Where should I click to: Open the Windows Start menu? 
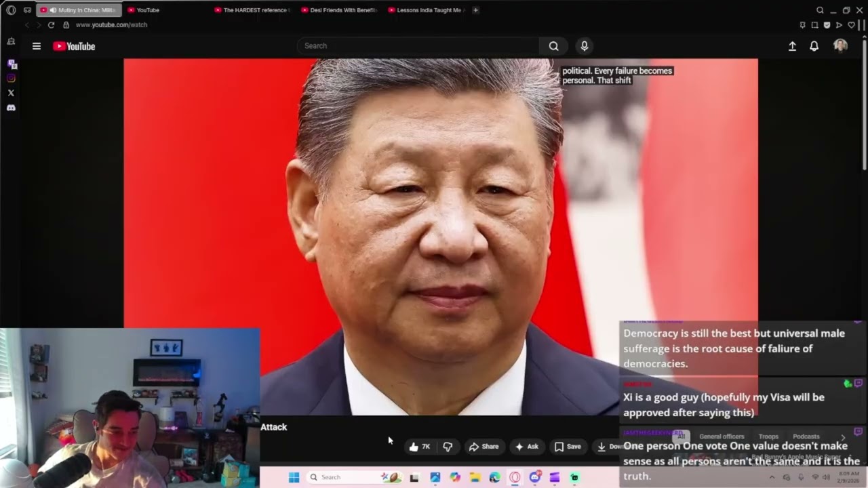click(294, 477)
